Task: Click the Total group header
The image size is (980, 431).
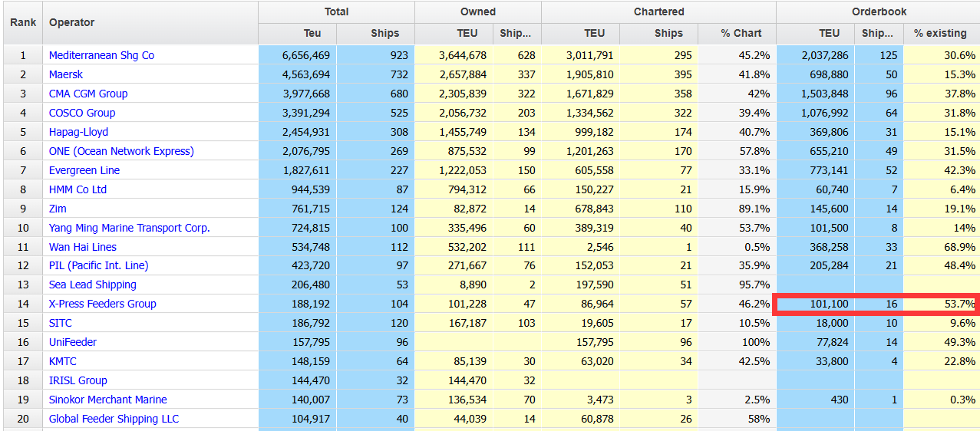Action: tap(337, 12)
